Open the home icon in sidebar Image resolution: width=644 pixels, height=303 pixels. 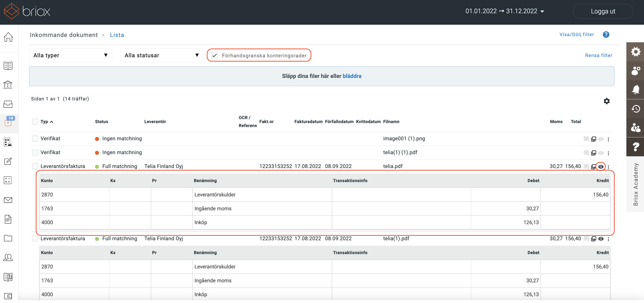8,37
